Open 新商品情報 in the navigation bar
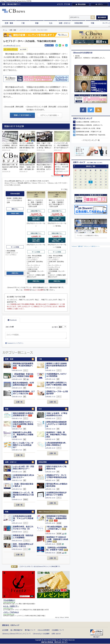 click(78, 23)
